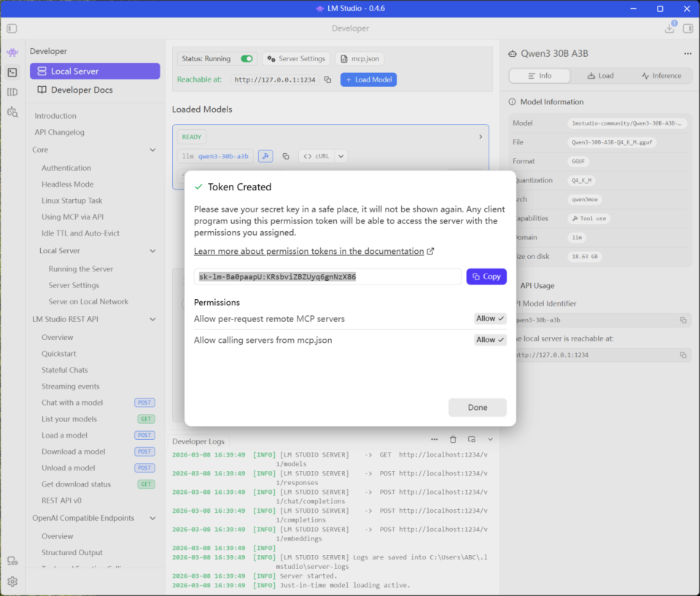This screenshot has height=596, width=700.
Task: Open the Developer terminal icon in sidebar
Action: [12, 72]
